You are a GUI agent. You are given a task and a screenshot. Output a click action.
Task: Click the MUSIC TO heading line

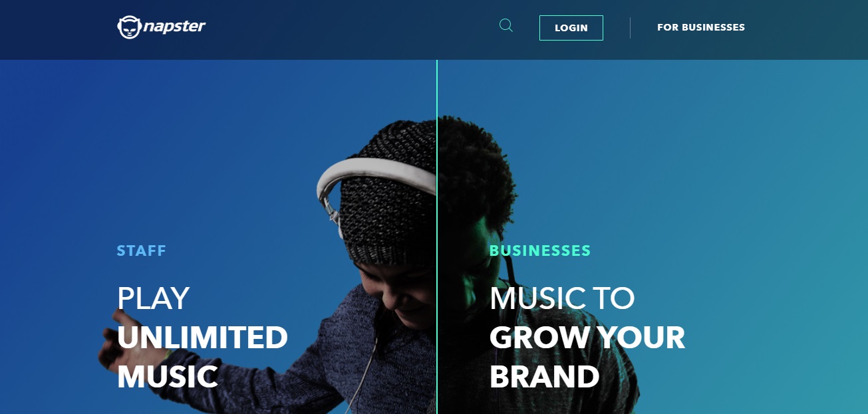click(562, 298)
